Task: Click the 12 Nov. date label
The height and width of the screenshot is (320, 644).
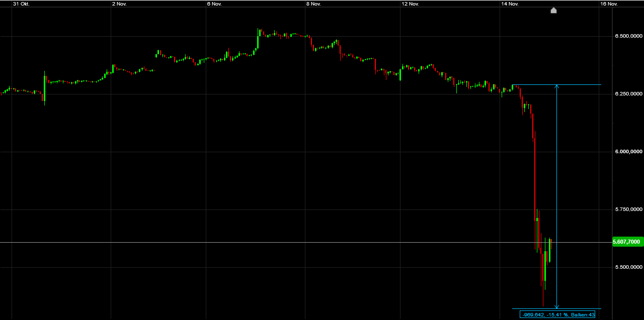Action: click(411, 4)
